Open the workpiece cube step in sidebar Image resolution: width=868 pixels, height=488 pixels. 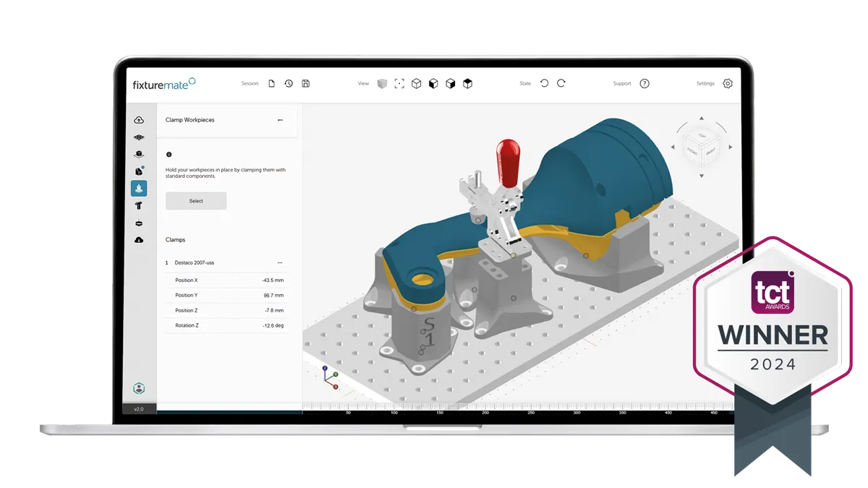pos(139,154)
